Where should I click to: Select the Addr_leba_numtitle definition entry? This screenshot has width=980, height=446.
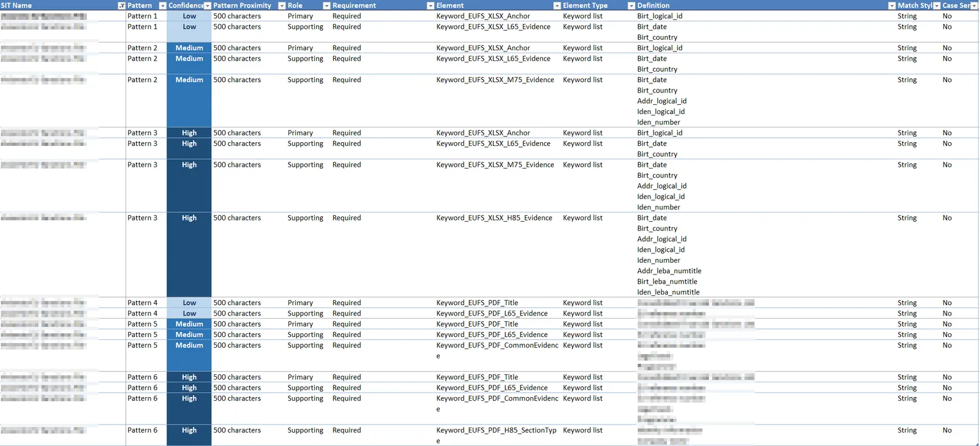(x=669, y=271)
